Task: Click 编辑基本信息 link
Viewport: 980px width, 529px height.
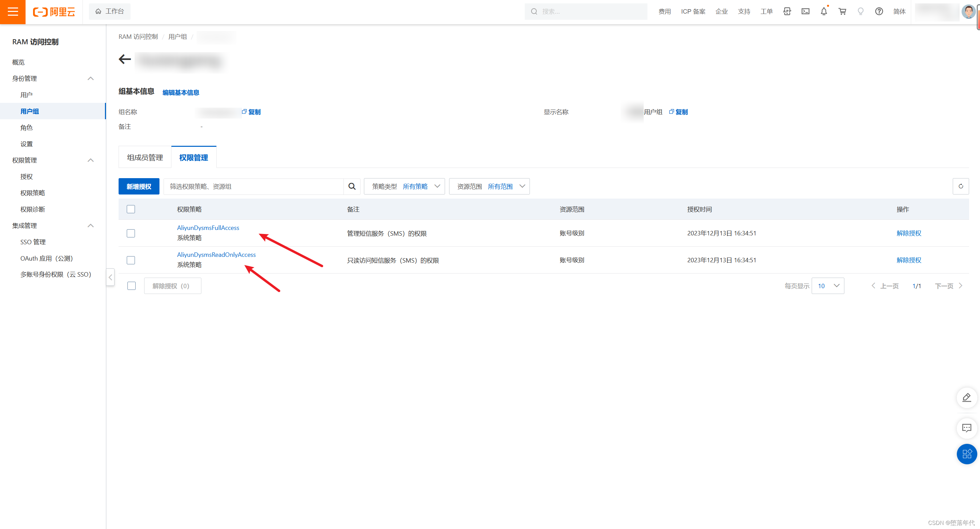Action: point(181,92)
